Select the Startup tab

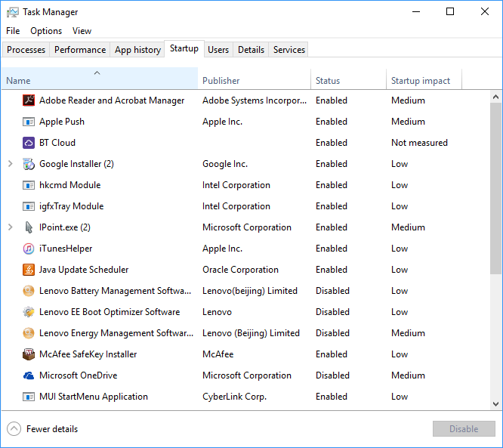pos(184,48)
